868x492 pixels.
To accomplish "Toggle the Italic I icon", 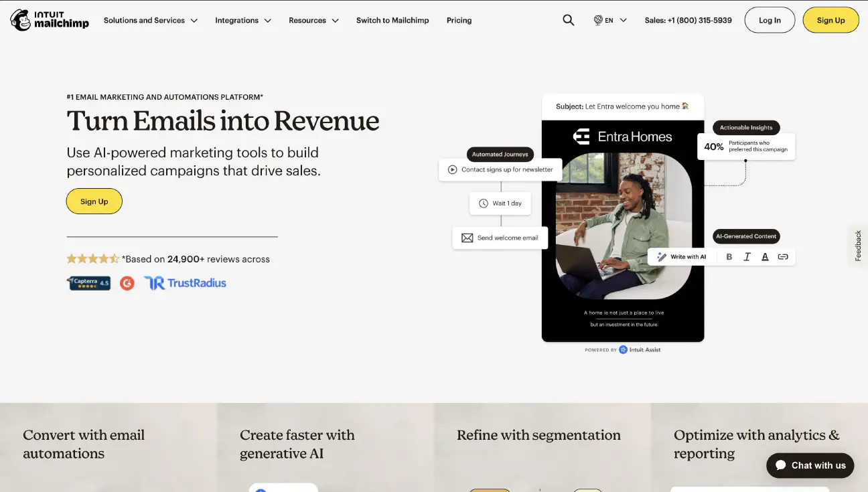I will 747,257.
